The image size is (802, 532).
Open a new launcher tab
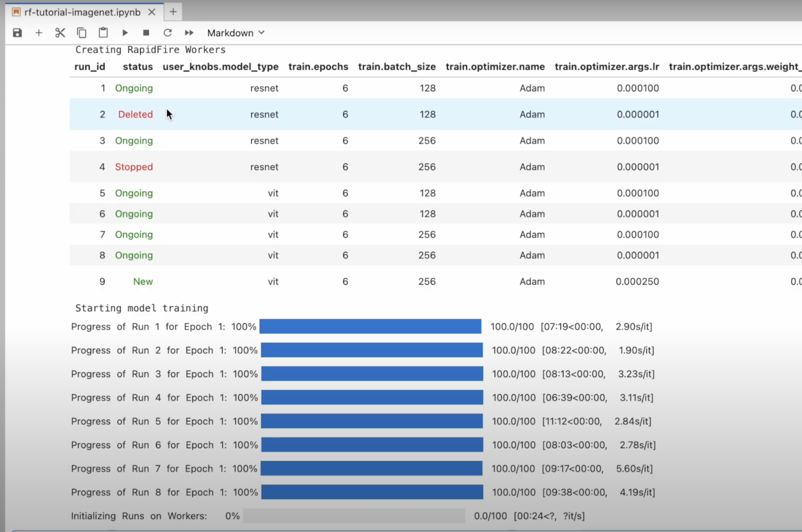click(x=173, y=12)
